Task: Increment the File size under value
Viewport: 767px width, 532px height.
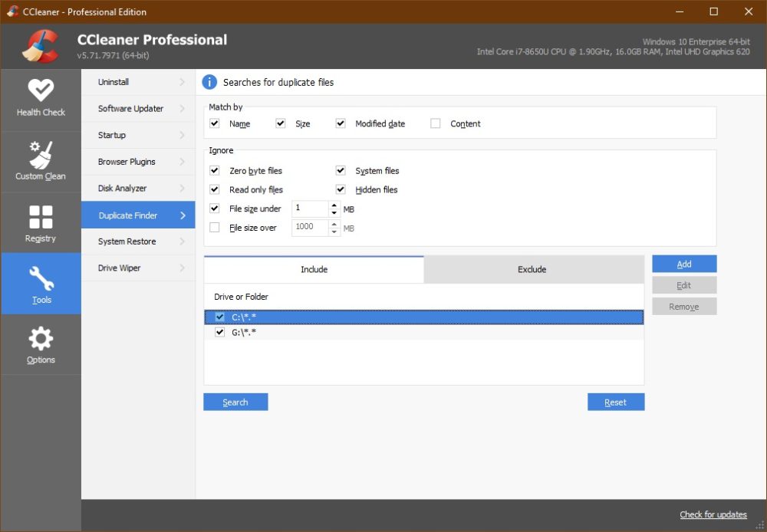Action: [x=333, y=205]
